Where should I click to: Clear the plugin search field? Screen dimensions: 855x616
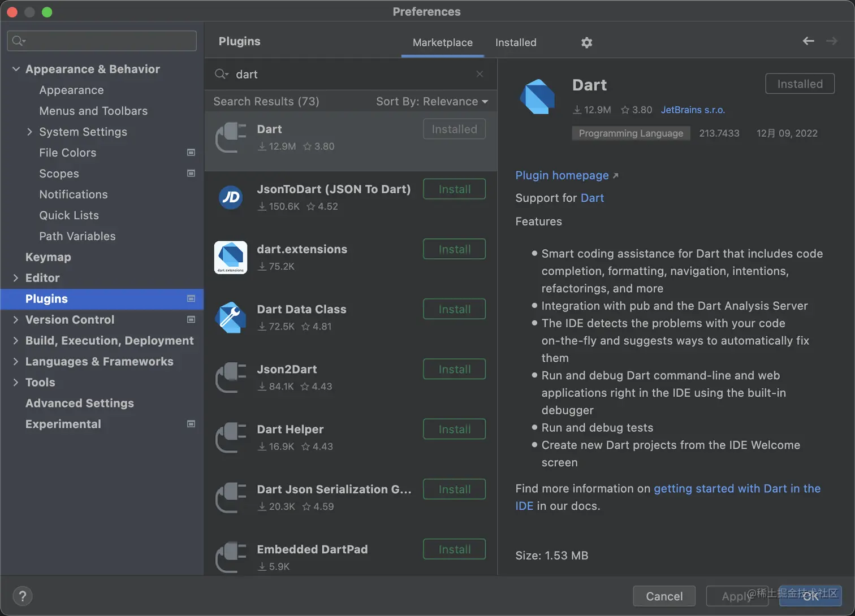(x=480, y=74)
